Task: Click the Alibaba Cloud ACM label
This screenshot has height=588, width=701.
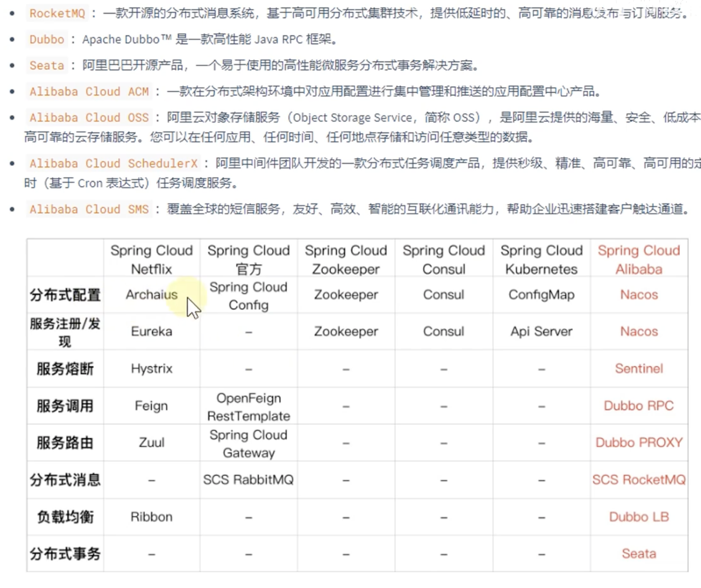Action: [x=89, y=92]
